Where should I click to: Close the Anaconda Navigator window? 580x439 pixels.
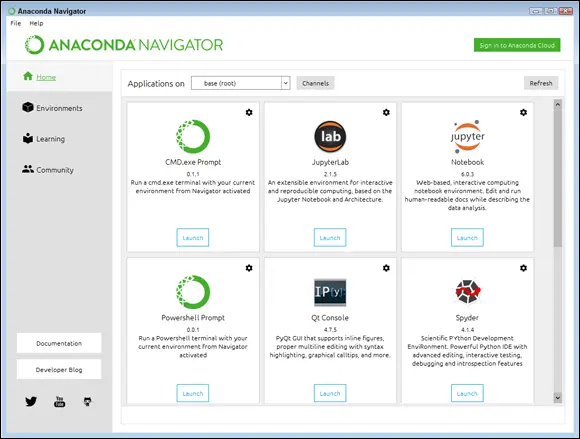point(566,11)
